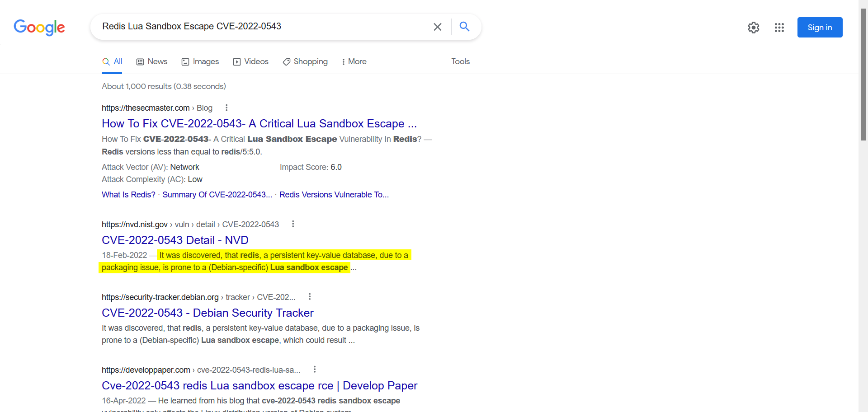Clear the search query with the X icon

coord(437,27)
